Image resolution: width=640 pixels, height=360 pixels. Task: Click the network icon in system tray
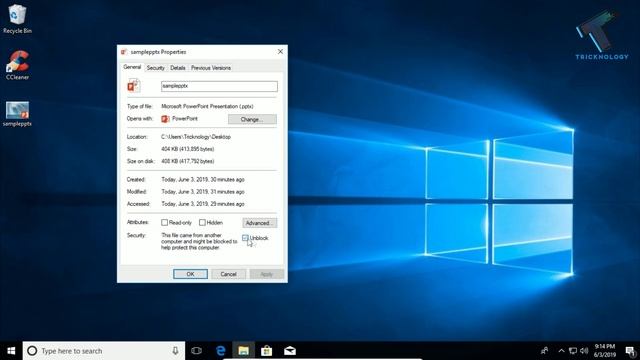(x=573, y=351)
